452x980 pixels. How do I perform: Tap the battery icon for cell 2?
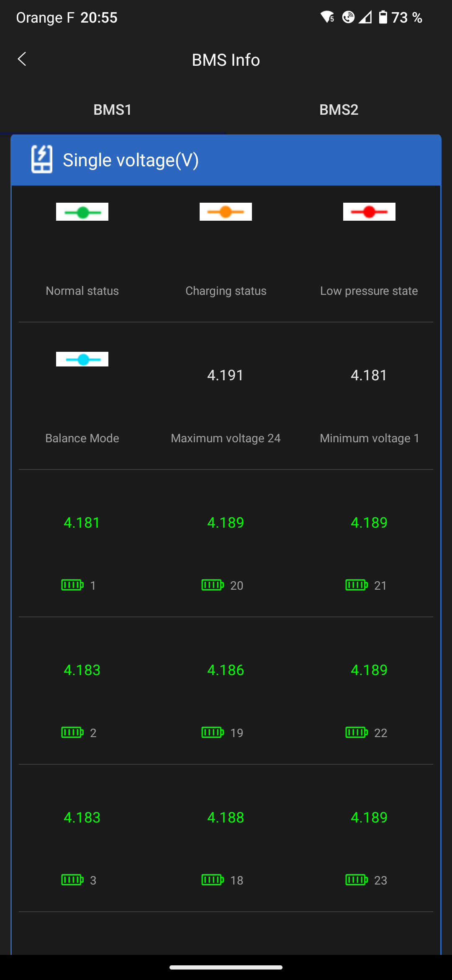72,732
